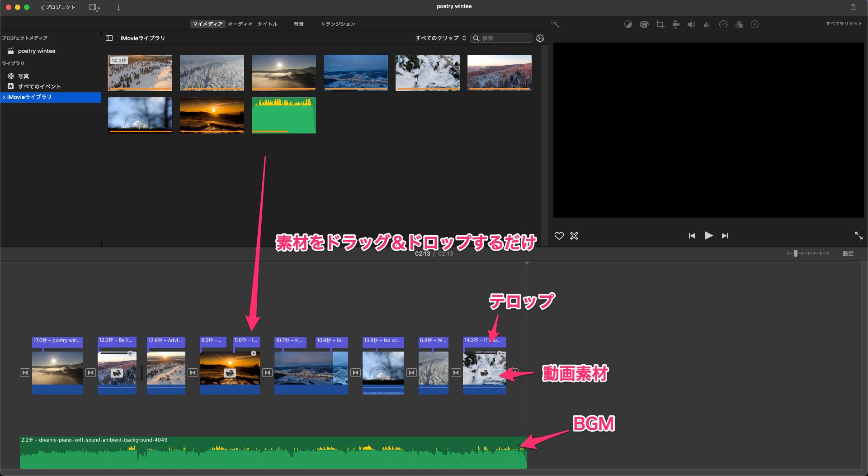Switch to the トランジション tab

(338, 24)
